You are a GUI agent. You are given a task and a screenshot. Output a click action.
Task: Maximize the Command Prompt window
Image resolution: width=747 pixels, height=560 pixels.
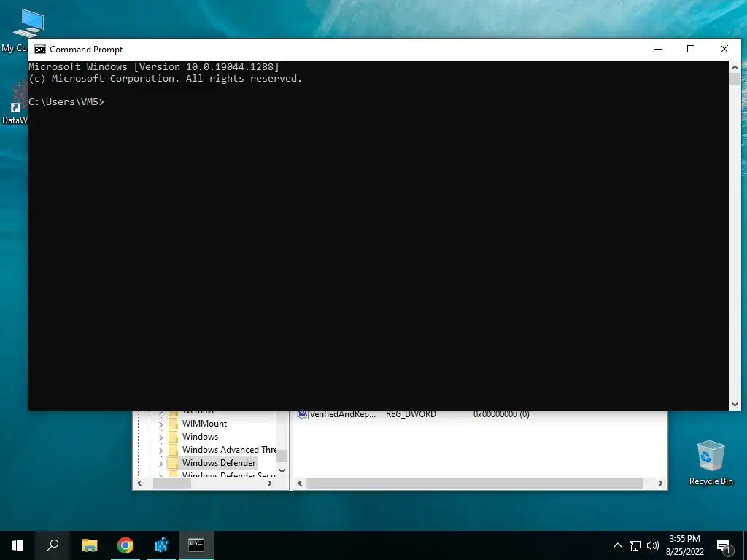click(x=691, y=49)
